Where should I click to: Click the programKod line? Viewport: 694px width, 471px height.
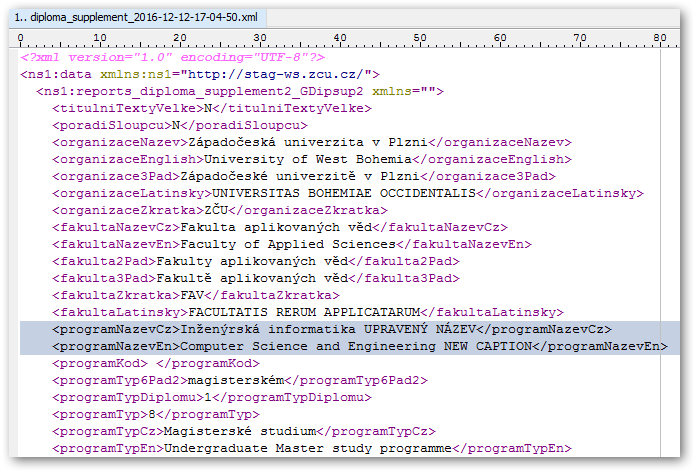pyautogui.click(x=156, y=363)
